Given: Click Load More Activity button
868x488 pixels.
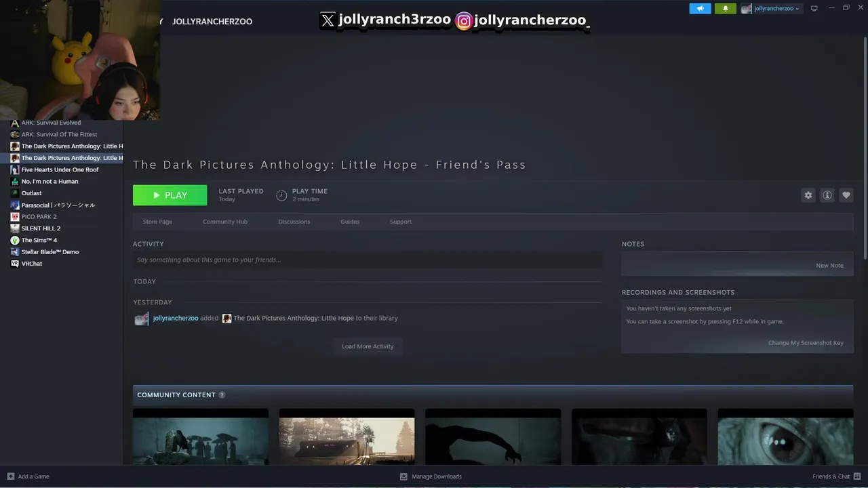Looking at the screenshot, I should point(368,346).
